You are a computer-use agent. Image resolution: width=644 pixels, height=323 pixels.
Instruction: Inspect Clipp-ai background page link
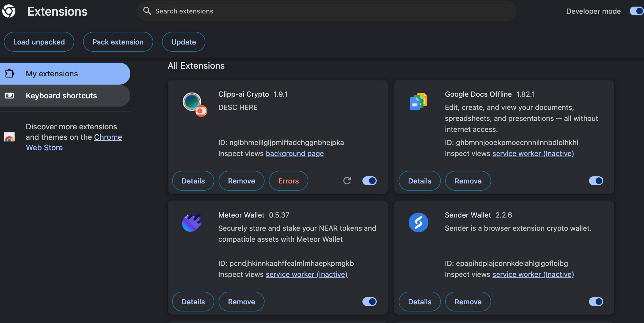295,154
